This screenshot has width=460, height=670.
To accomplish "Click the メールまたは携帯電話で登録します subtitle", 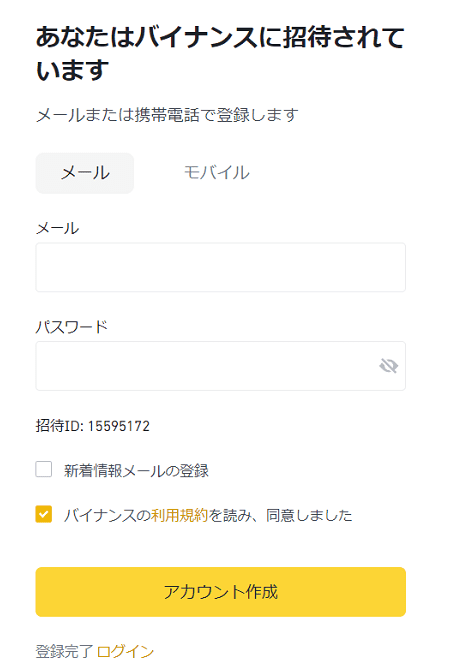I will [x=167, y=115].
